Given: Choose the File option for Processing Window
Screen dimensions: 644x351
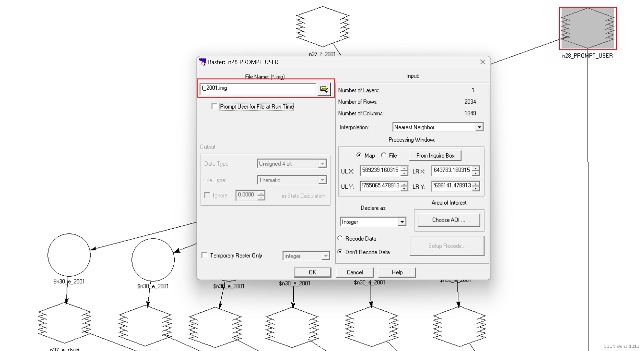Looking at the screenshot, I should [x=383, y=155].
